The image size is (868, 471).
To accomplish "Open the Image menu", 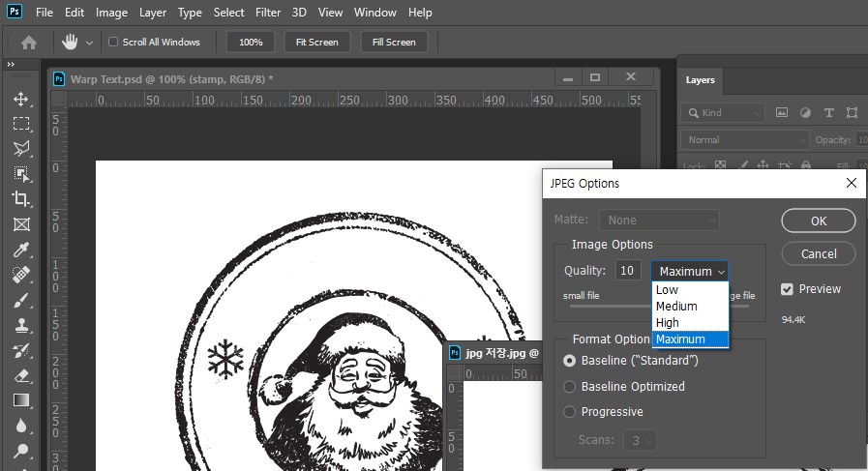I will pos(111,13).
